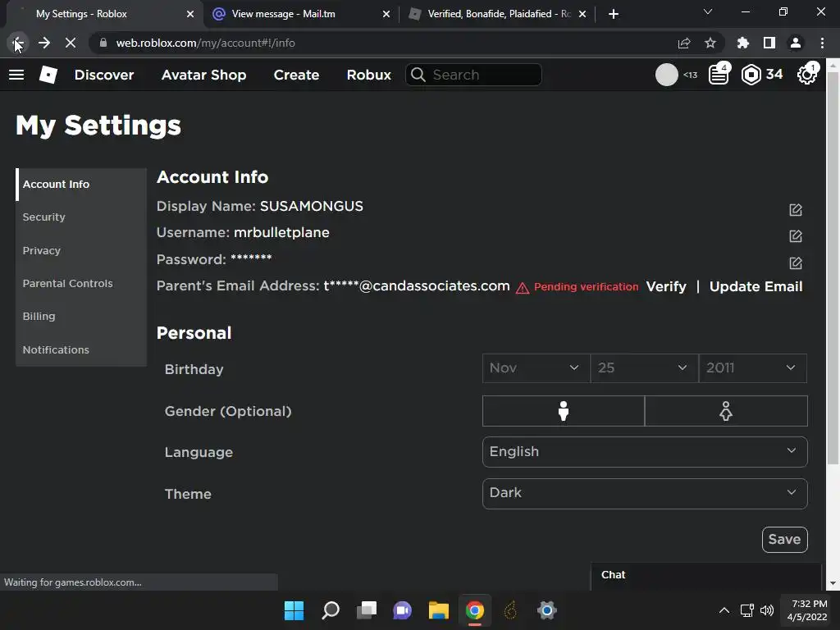Click the Roblox search field
Viewport: 840px width, 630px height.
click(473, 75)
